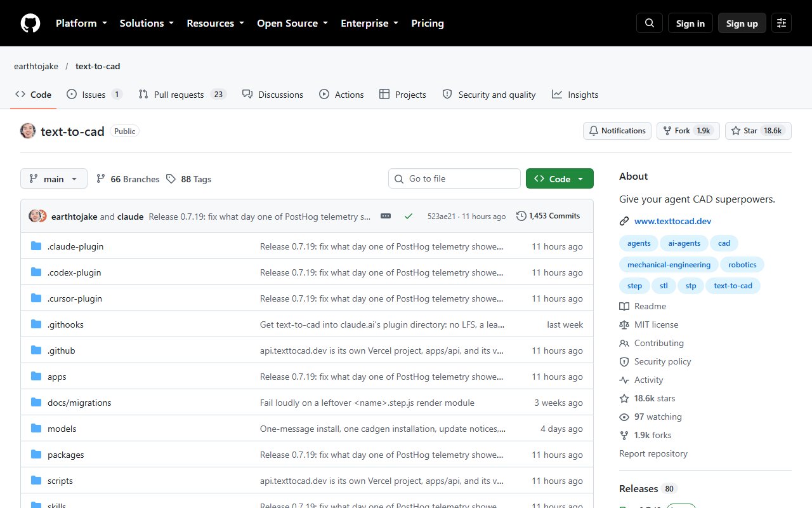
Task: Click the Sign in button
Action: pos(690,23)
